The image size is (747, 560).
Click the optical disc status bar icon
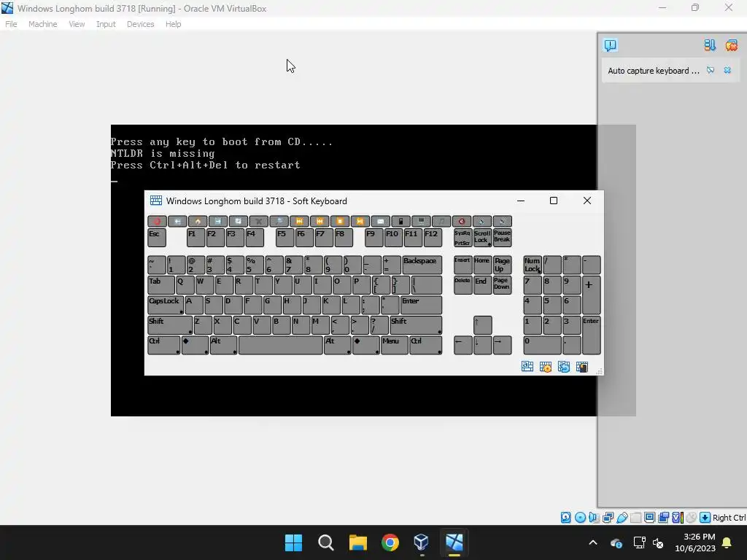(580, 518)
